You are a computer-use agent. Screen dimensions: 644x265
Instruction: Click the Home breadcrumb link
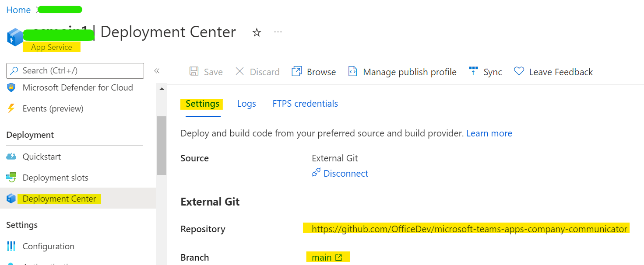[18, 10]
